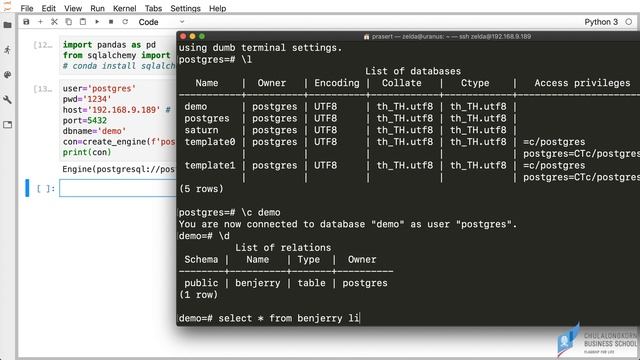Insert a new cell with the plus icon

click(40, 22)
